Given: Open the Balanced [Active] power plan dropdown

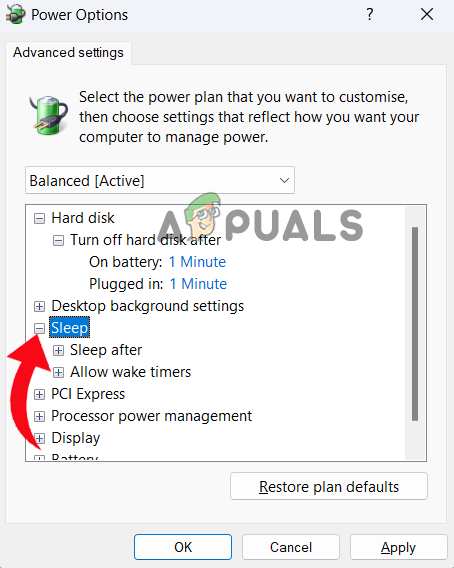Looking at the screenshot, I should (160, 180).
